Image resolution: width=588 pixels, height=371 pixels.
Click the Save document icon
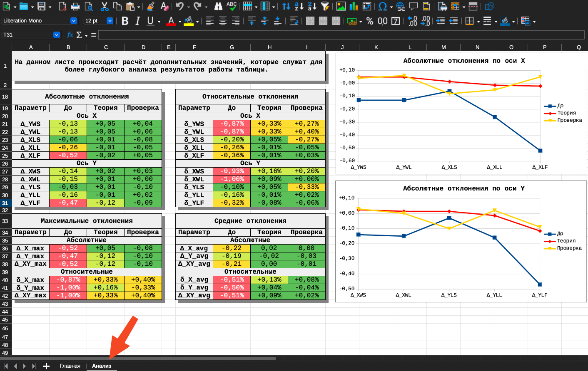point(41,6)
